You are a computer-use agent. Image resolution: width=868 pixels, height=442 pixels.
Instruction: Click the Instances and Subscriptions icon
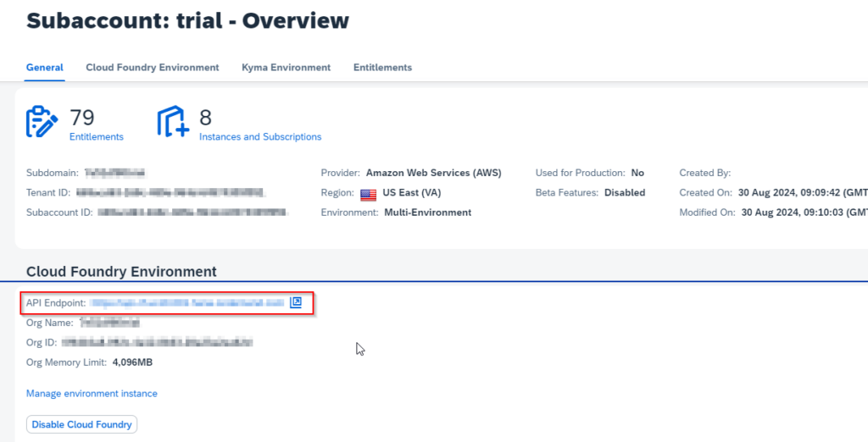click(173, 122)
